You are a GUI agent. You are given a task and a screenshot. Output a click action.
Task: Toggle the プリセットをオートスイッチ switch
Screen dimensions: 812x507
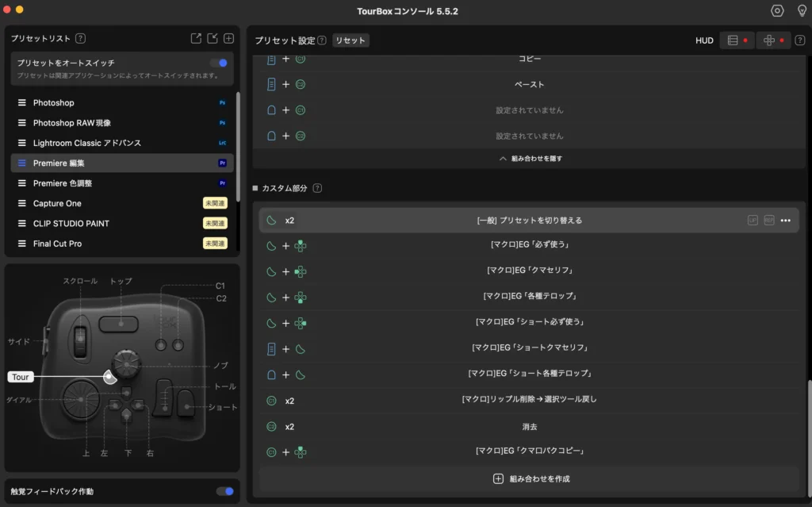click(220, 63)
